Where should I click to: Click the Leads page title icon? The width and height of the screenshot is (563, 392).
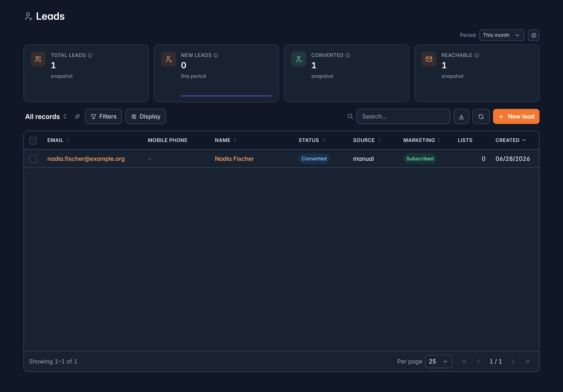pos(29,16)
